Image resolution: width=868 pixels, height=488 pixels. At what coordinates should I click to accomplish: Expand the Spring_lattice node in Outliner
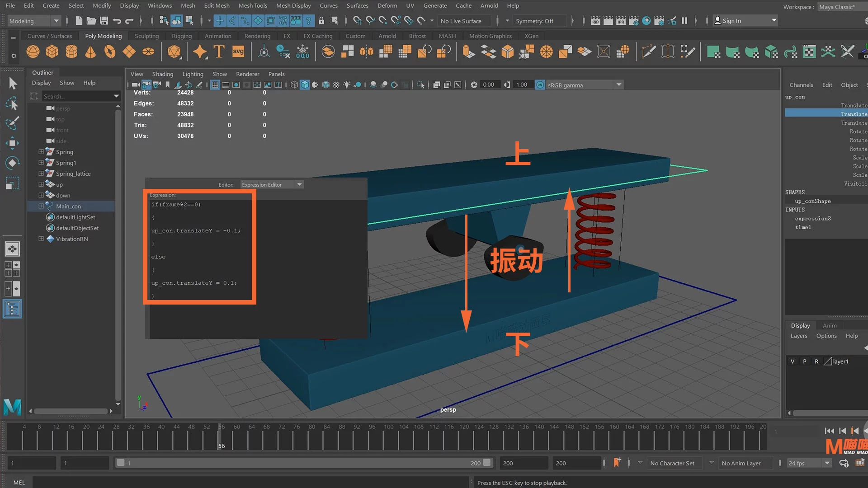pyautogui.click(x=41, y=174)
